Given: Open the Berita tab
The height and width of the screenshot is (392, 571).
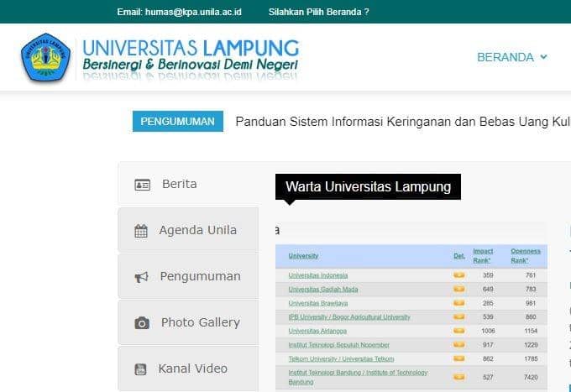Looking at the screenshot, I should [188, 184].
